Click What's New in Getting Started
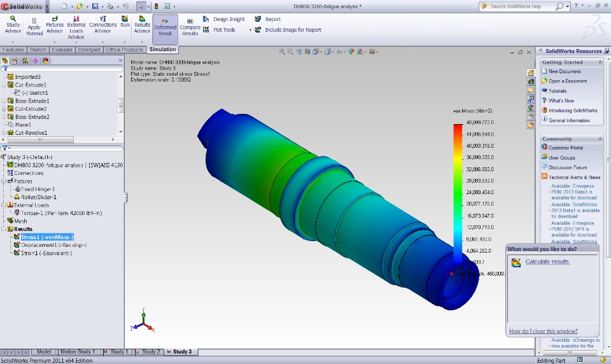Screen dimensions: 611x364 click(x=561, y=101)
